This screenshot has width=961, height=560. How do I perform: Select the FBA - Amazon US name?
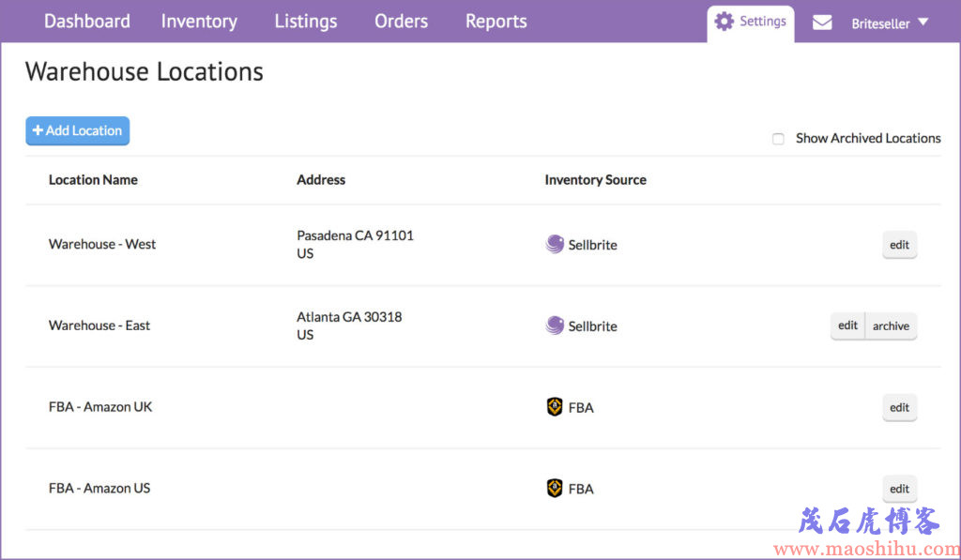coord(99,489)
